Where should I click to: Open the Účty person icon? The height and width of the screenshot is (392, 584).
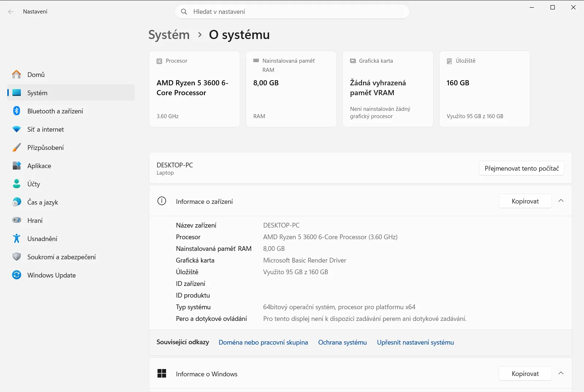click(x=16, y=184)
